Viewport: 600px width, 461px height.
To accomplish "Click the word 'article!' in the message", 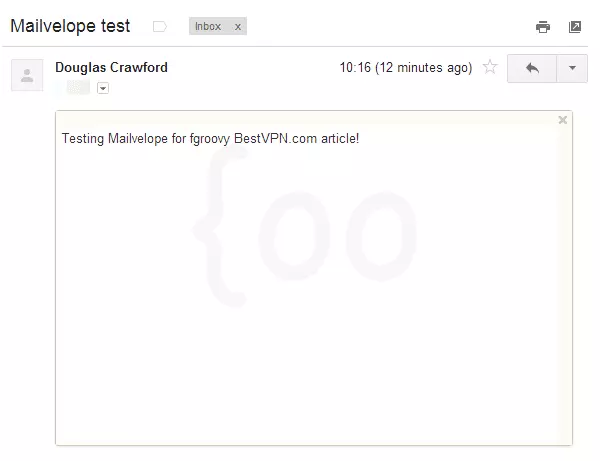I will click(x=338, y=138).
